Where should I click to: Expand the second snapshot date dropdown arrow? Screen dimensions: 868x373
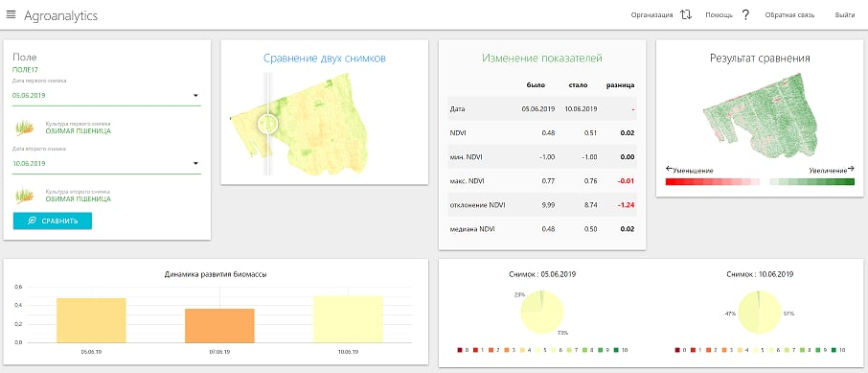[195, 164]
